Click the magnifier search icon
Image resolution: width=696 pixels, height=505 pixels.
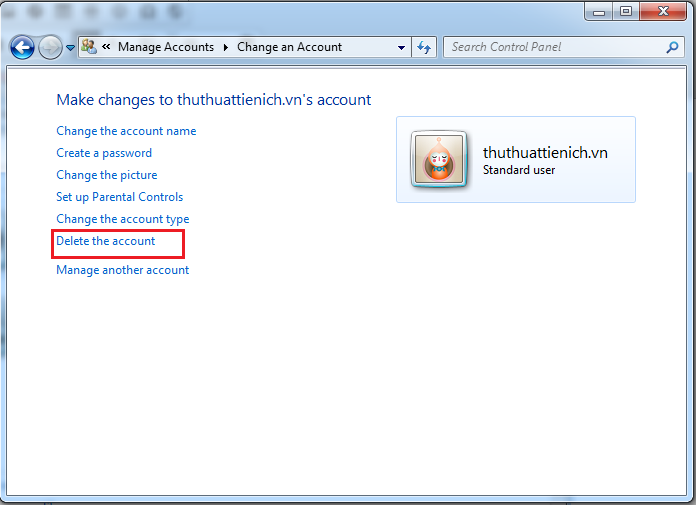coord(672,47)
